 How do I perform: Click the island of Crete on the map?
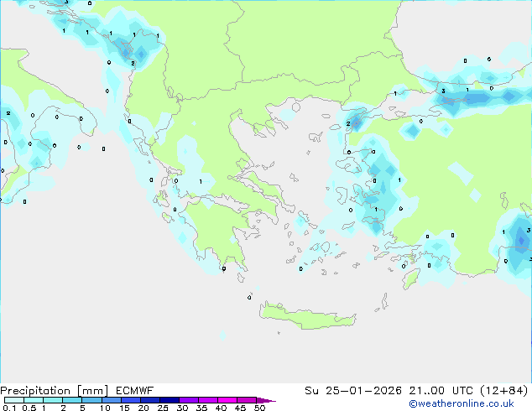[307, 318]
